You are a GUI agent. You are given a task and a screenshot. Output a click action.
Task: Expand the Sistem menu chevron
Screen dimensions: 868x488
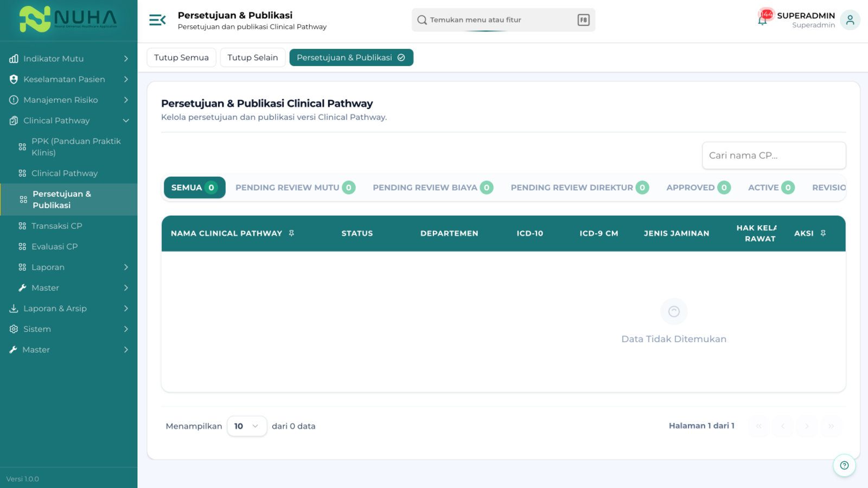coord(126,329)
